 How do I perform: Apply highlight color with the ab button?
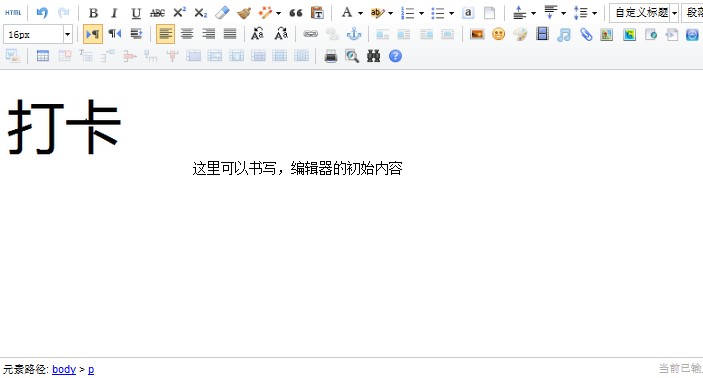click(x=377, y=13)
